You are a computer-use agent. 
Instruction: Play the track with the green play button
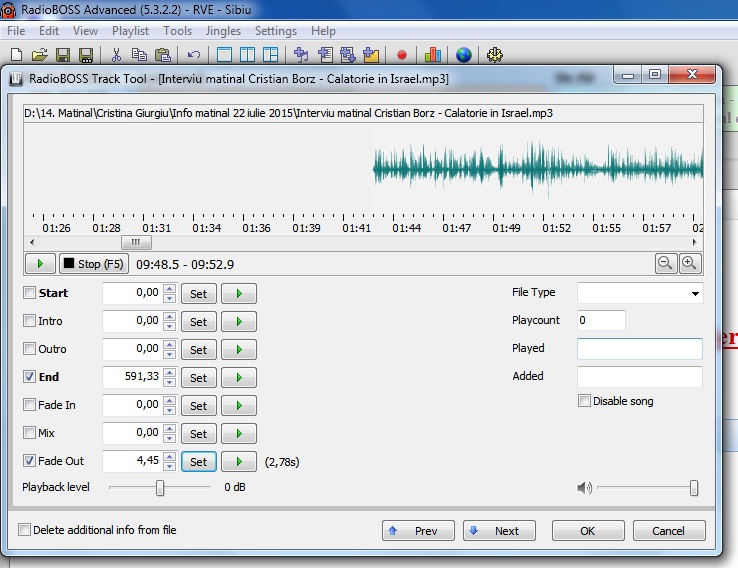click(40, 264)
